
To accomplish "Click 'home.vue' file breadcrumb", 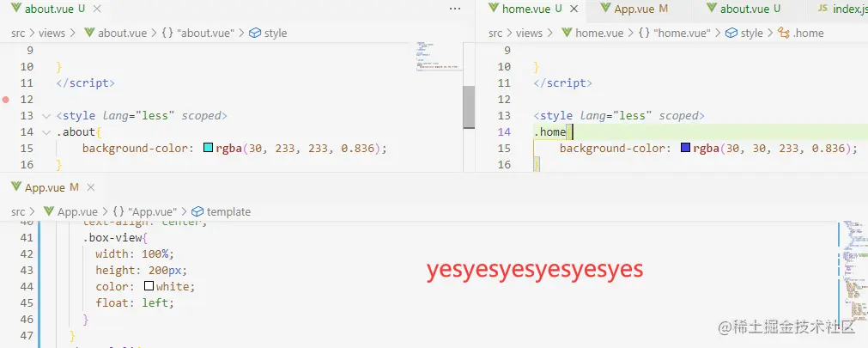I will pos(593,34).
